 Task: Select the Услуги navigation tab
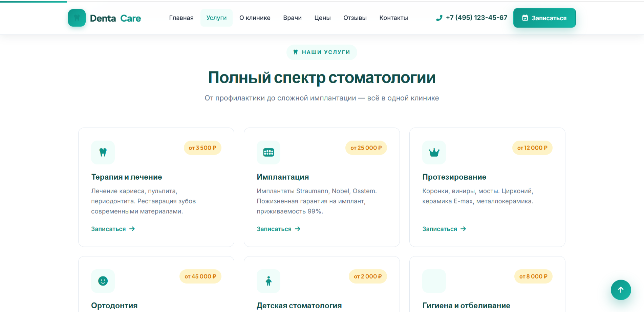point(216,18)
